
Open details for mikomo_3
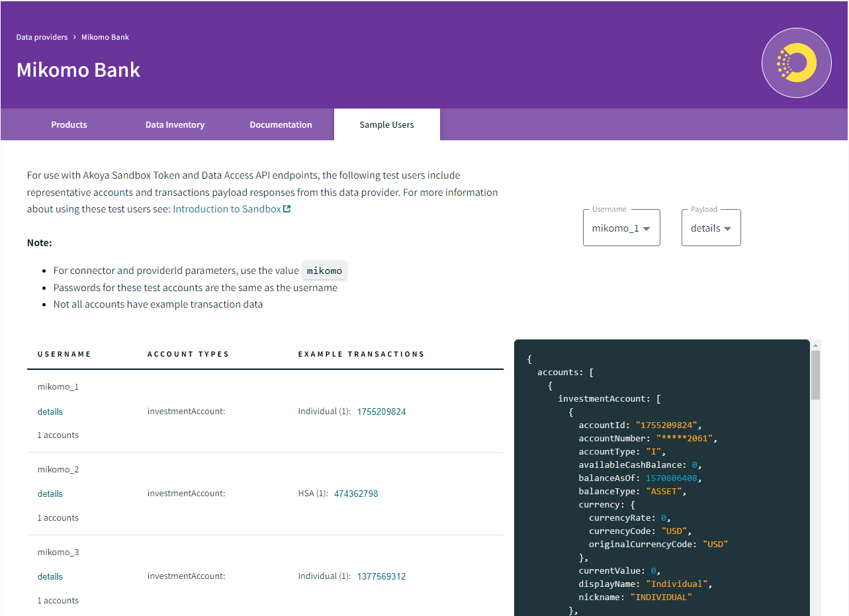point(50,576)
